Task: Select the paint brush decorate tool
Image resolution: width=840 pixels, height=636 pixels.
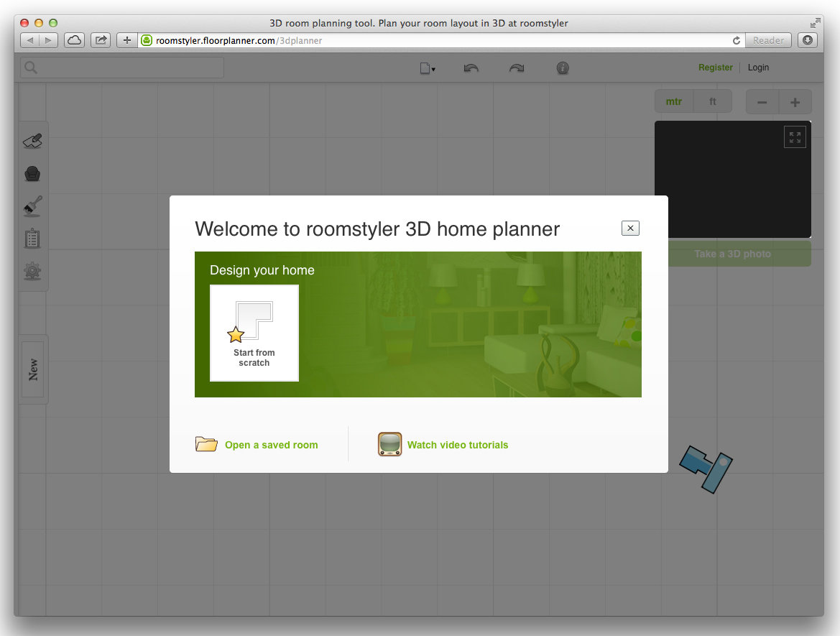Action: click(x=32, y=206)
